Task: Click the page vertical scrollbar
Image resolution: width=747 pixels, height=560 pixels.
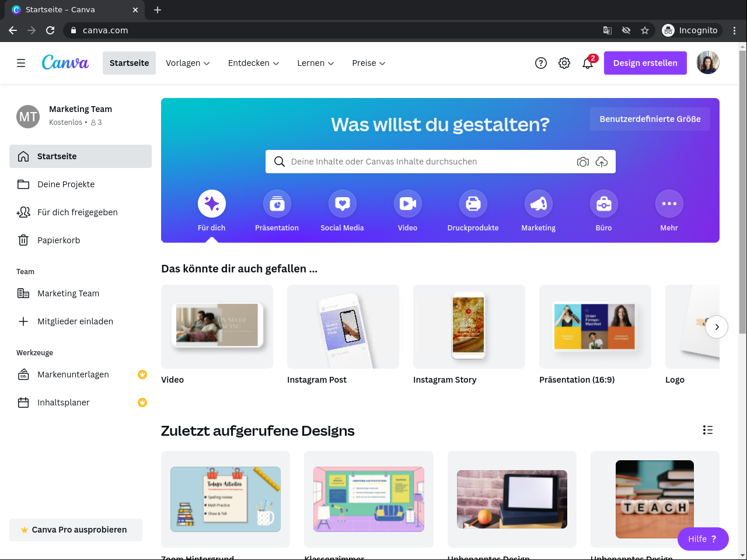Action: pos(742,192)
